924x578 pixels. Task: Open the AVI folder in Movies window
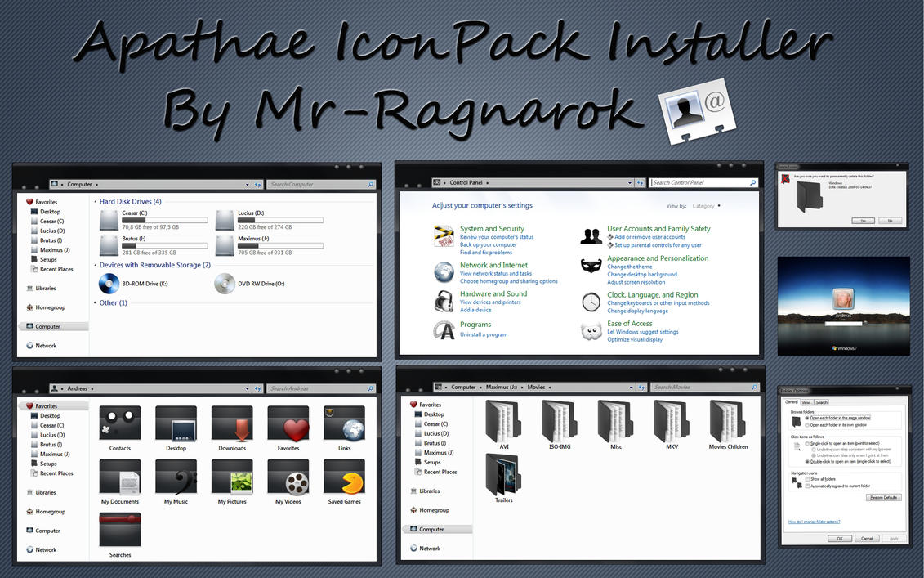[x=503, y=421]
